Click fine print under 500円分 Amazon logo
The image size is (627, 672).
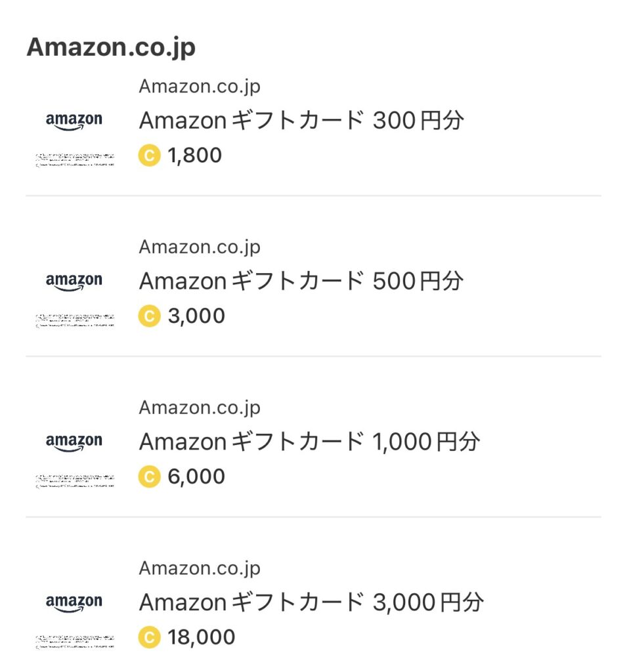pyautogui.click(x=74, y=320)
